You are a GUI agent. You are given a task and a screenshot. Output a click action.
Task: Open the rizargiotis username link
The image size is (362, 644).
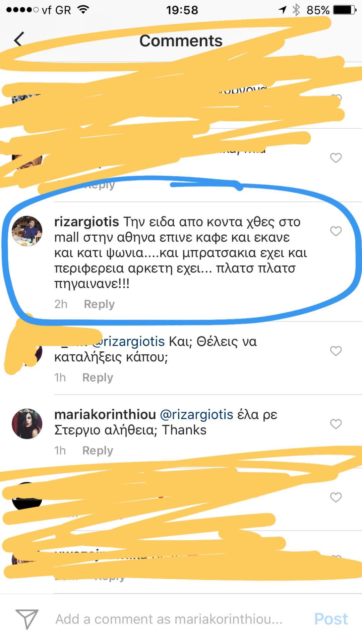(86, 222)
